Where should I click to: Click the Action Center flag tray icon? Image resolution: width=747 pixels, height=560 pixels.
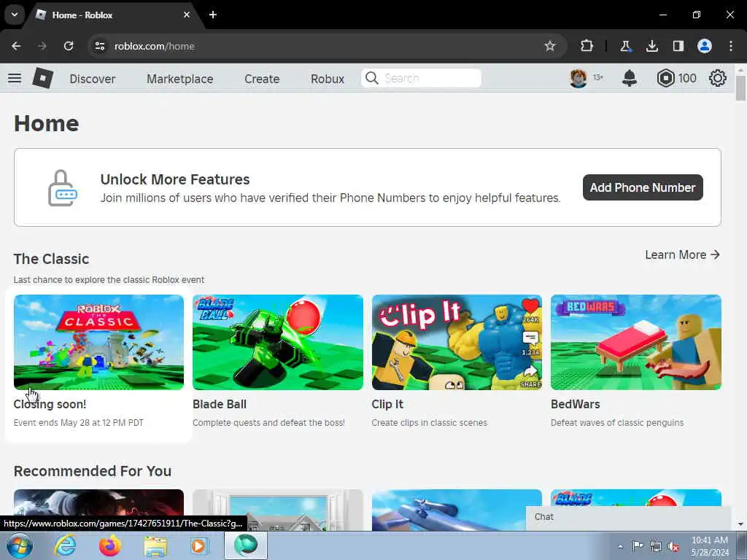pyautogui.click(x=638, y=546)
